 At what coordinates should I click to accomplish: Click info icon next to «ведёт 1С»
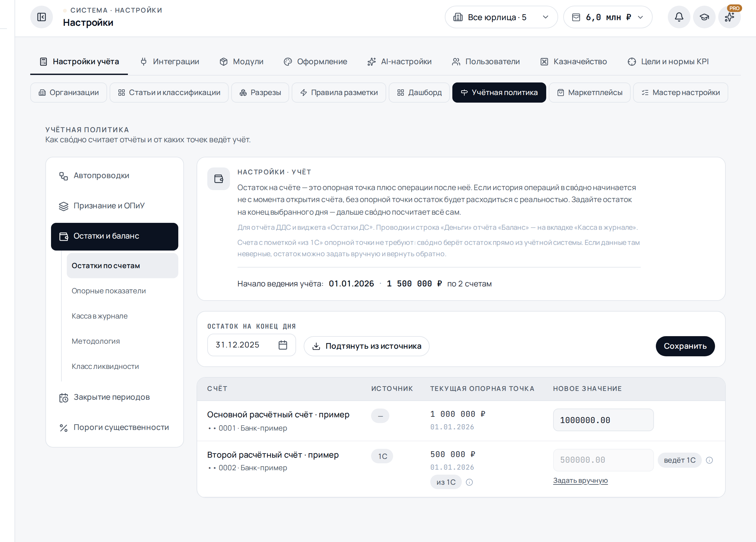click(x=709, y=460)
